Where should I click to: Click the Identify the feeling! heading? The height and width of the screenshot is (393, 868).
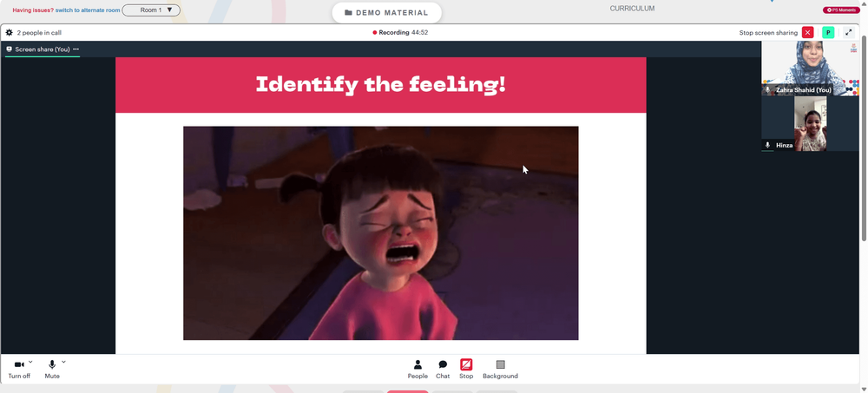[381, 85]
